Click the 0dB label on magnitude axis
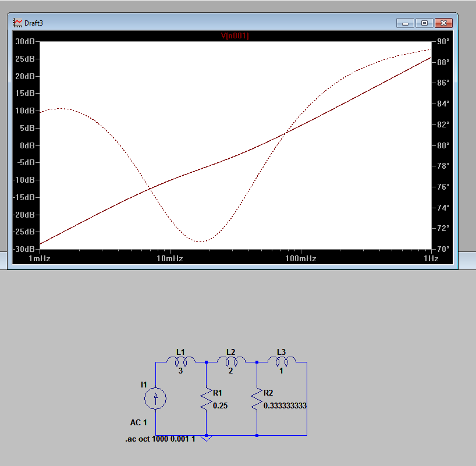The height and width of the screenshot is (466, 476). pos(28,145)
